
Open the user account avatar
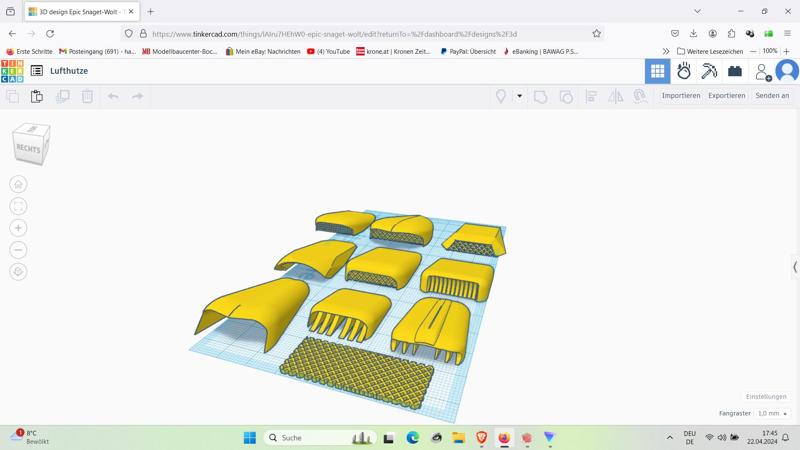pyautogui.click(x=787, y=71)
